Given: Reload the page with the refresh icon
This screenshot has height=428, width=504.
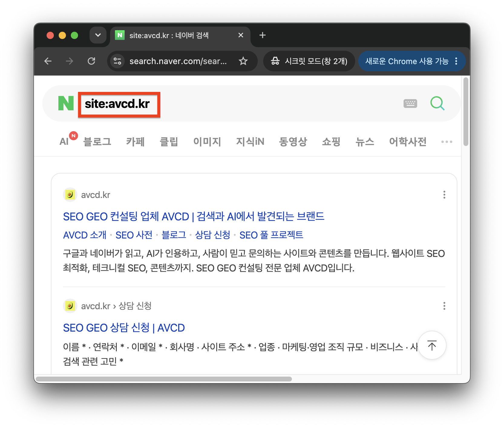Looking at the screenshot, I should pos(91,61).
